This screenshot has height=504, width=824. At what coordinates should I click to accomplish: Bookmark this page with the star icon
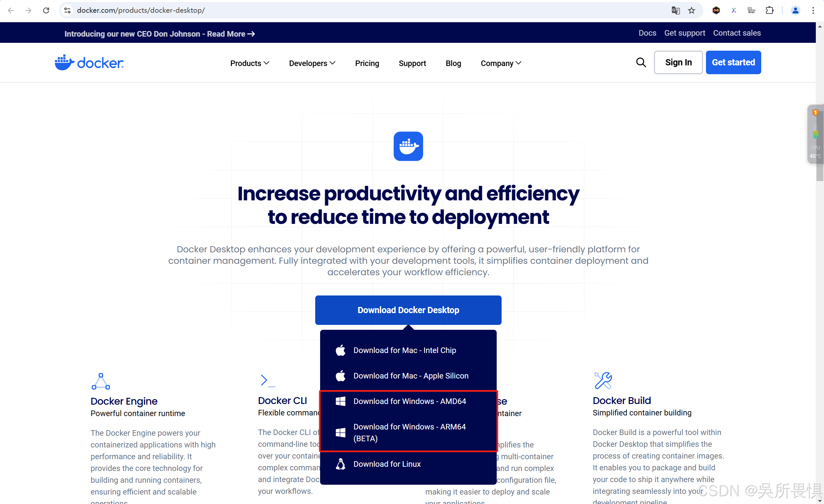[692, 10]
